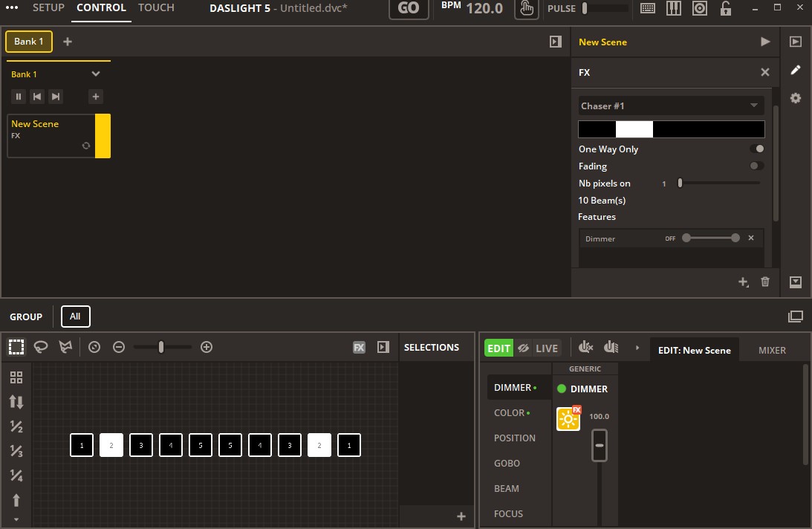Select all fixtures with the grid icon
The width and height of the screenshot is (812, 529).
pyautogui.click(x=16, y=377)
